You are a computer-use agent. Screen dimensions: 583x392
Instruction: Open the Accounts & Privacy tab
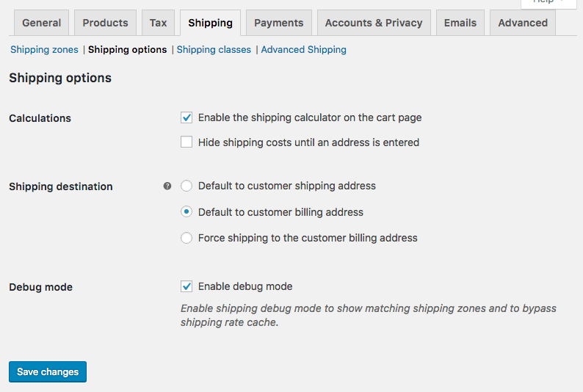pyautogui.click(x=374, y=23)
